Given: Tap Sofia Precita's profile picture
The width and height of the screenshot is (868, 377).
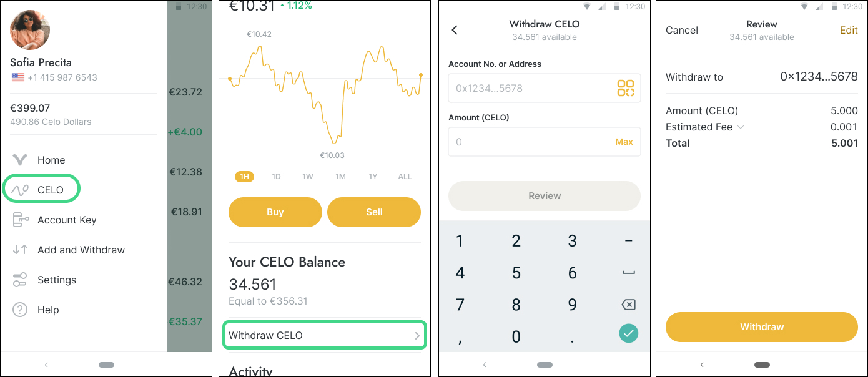Looking at the screenshot, I should pyautogui.click(x=30, y=29).
